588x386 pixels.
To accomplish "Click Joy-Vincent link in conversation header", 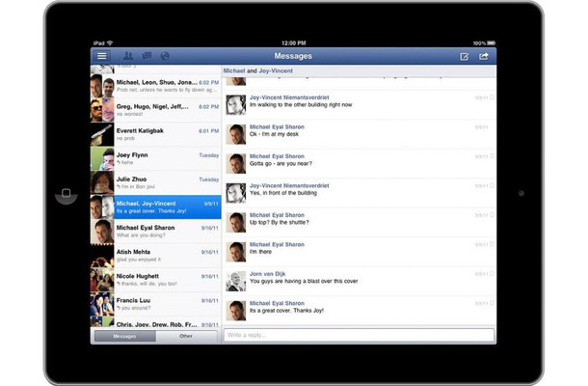I will click(276, 70).
